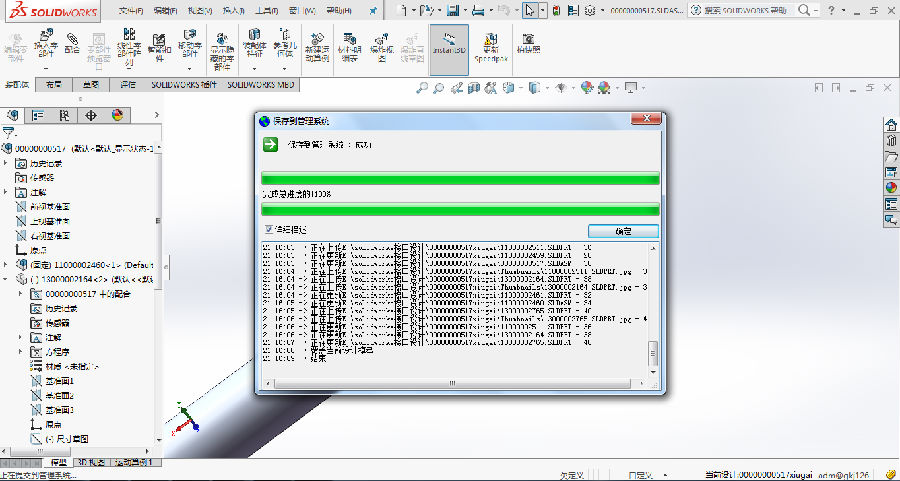Image resolution: width=900 pixels, height=481 pixels.
Task: Click the Save icon in the quick access toolbar
Action: pyautogui.click(x=453, y=10)
